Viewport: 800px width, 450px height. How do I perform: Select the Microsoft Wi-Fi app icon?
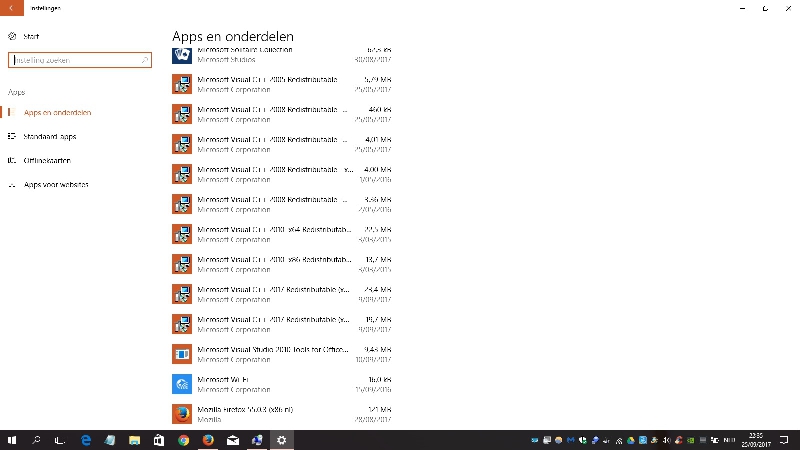pyautogui.click(x=182, y=384)
